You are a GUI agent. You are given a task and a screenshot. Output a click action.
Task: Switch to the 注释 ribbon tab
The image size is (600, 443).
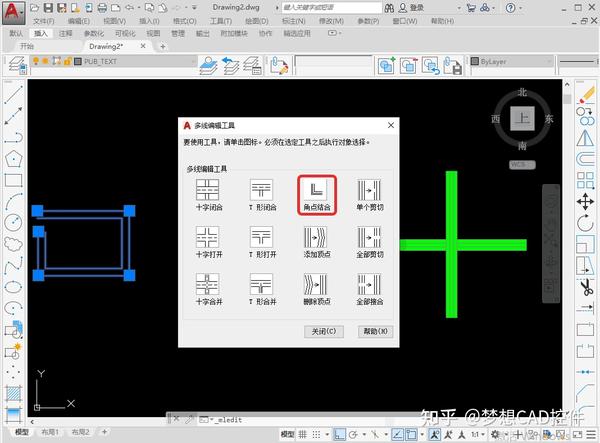(65, 33)
